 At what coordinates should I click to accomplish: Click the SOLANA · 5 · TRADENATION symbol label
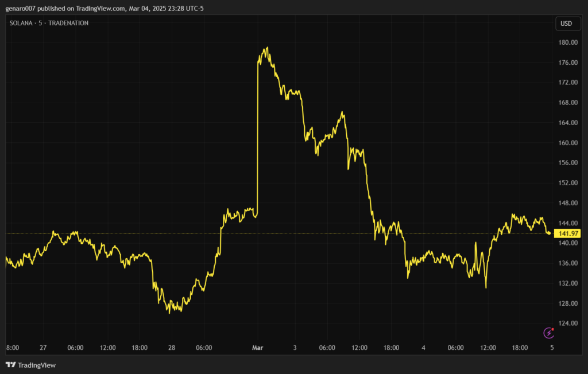pos(49,23)
